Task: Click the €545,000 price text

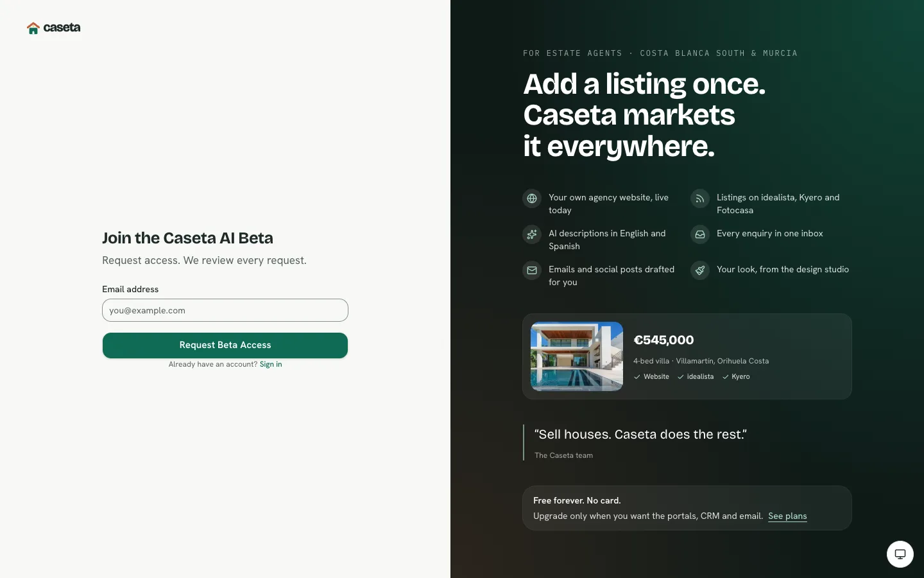Action: pyautogui.click(x=663, y=340)
